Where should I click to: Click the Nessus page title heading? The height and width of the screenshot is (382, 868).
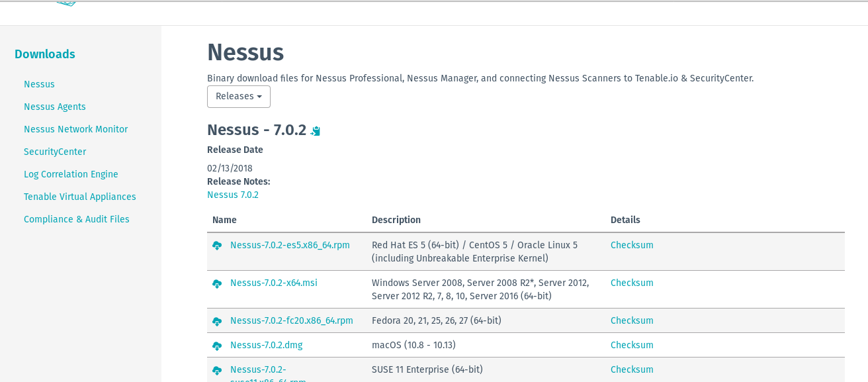(245, 52)
